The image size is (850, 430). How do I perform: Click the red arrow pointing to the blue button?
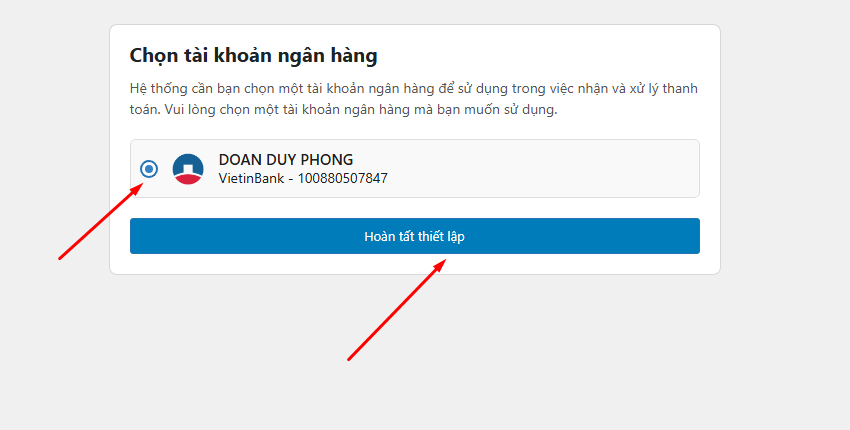coord(397,309)
